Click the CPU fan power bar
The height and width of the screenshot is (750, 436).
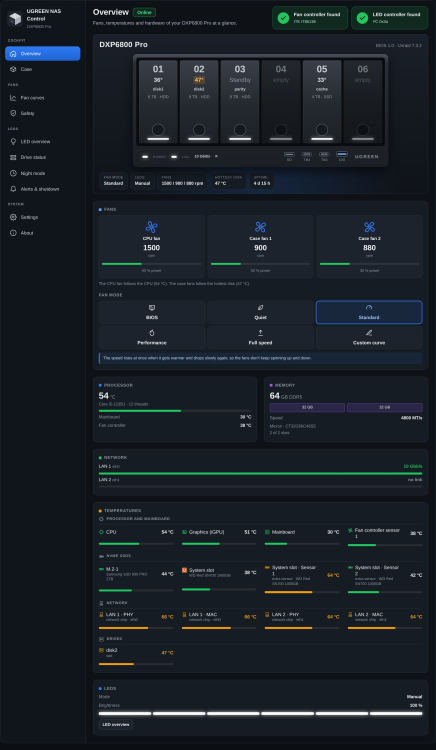pos(152,264)
